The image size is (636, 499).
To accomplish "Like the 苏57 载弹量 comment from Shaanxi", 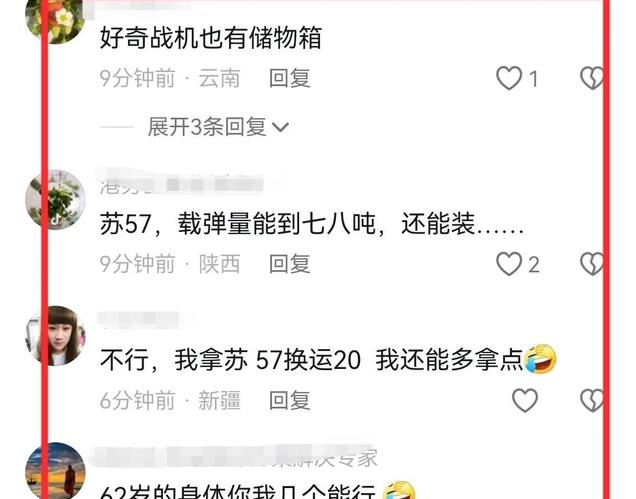I will click(x=509, y=264).
